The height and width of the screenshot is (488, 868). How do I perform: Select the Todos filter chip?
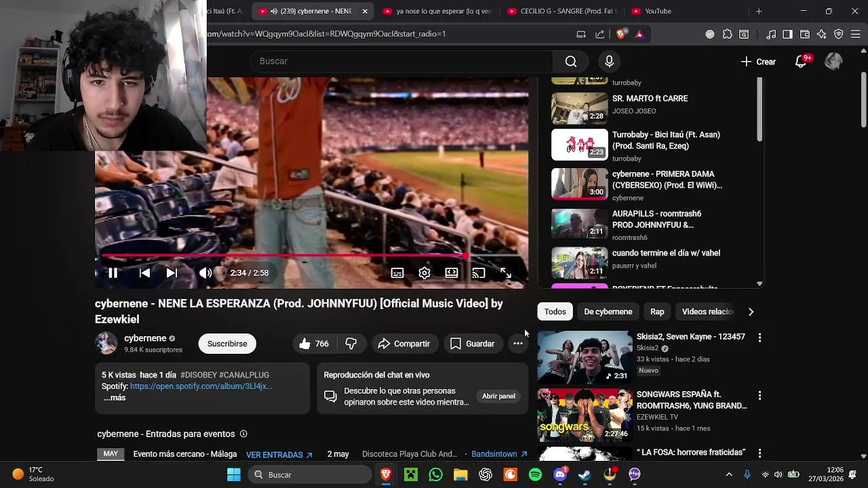[x=555, y=312]
